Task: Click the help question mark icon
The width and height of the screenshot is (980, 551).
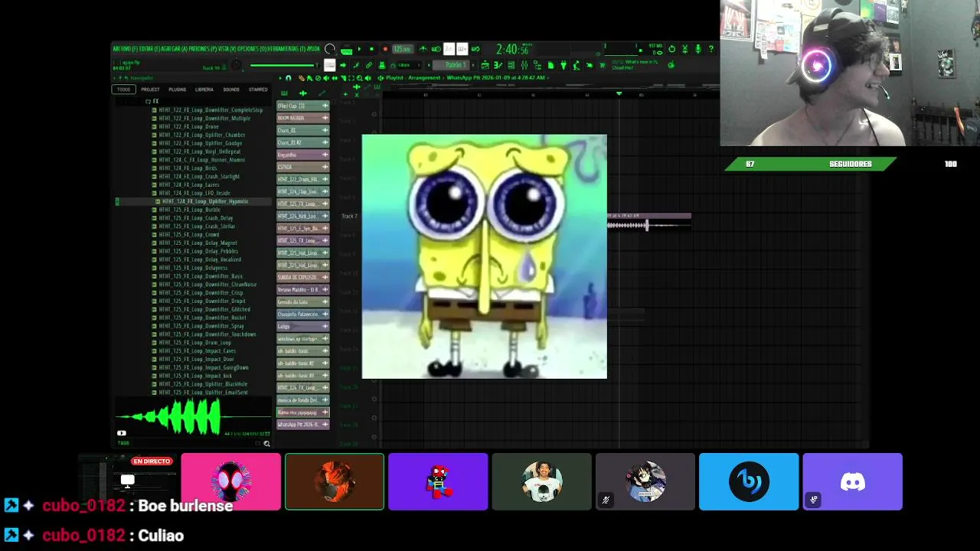Action: click(x=711, y=48)
